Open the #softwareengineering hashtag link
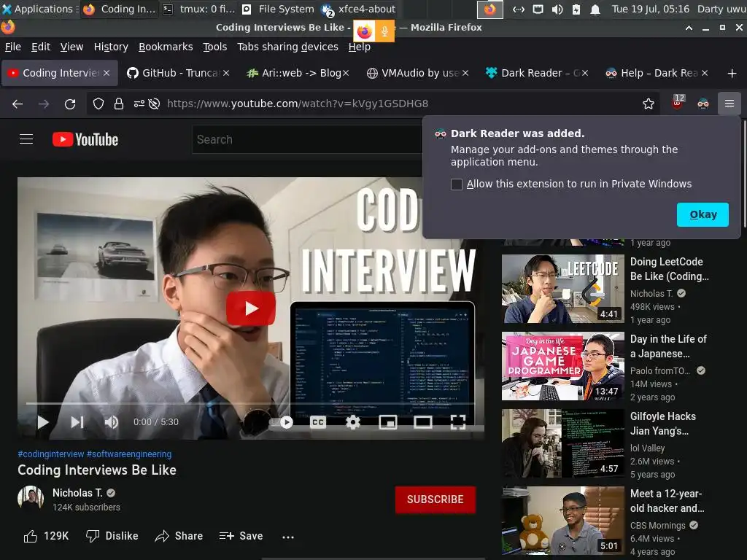 129,454
